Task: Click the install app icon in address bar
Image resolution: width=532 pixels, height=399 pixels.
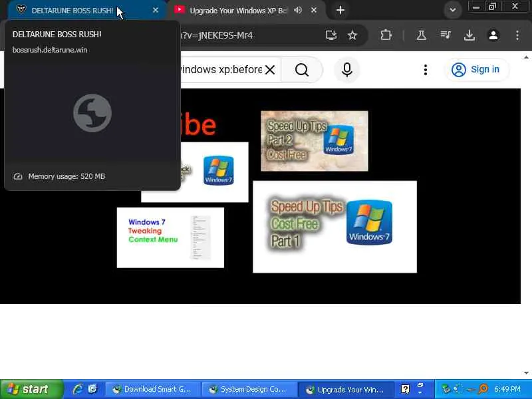Action: (x=331, y=35)
